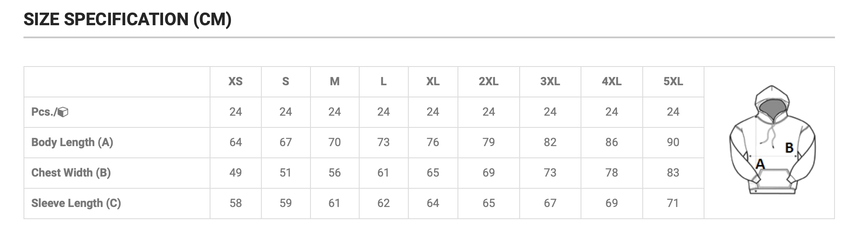The image size is (868, 247).
Task: Click the Size Specification (CM) heading
Action: point(127,20)
